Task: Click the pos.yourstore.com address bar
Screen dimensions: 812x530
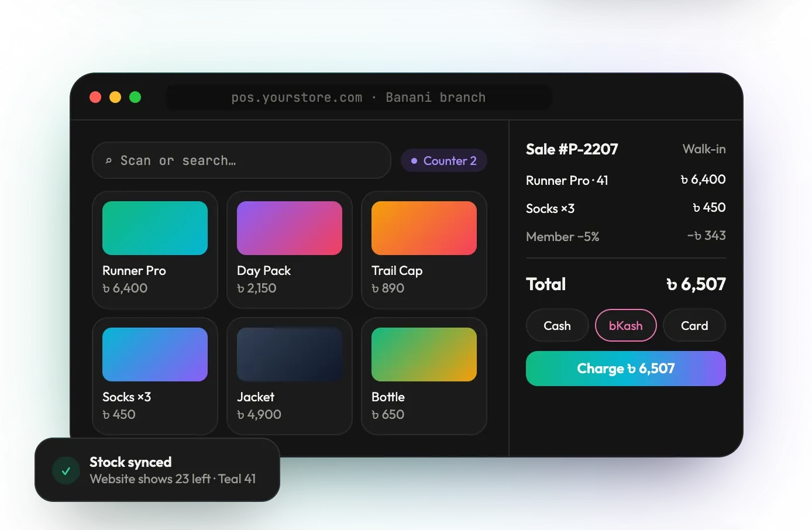Action: 359,98
